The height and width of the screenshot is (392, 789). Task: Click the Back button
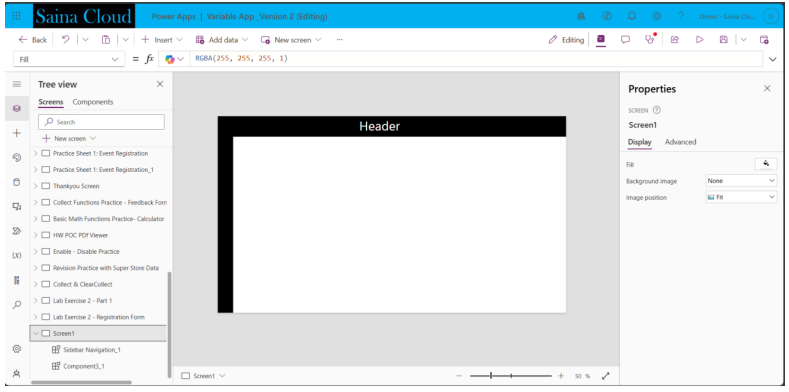click(x=33, y=40)
